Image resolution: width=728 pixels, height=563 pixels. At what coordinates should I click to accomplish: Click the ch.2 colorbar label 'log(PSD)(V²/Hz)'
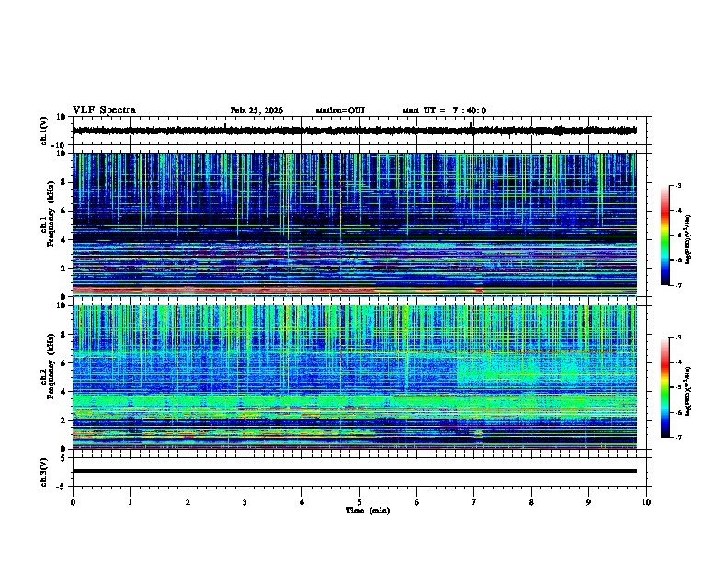tap(688, 391)
